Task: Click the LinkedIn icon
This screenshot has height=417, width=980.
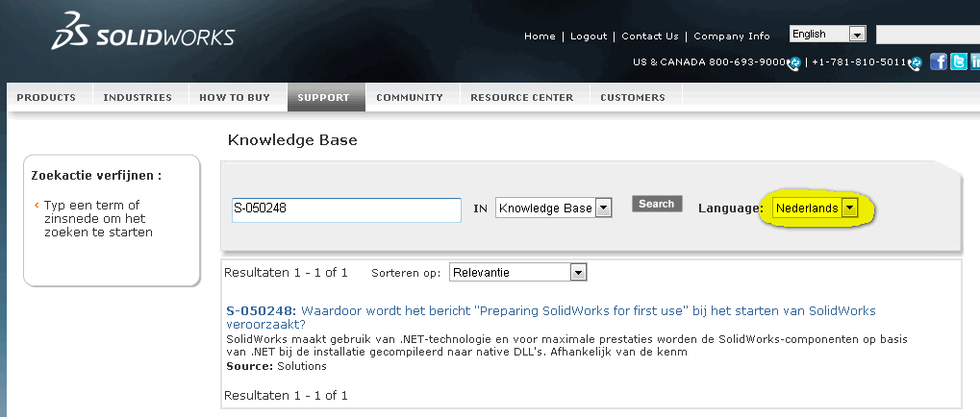Action: 975,61
